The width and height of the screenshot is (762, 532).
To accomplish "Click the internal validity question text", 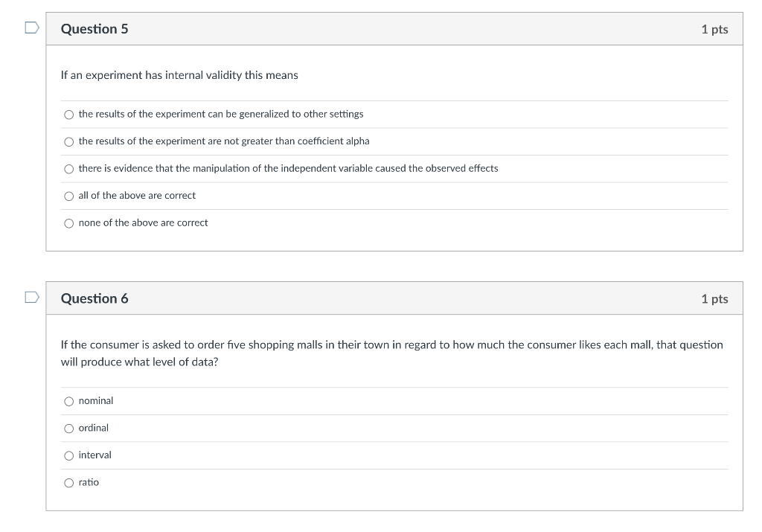I will (179, 75).
